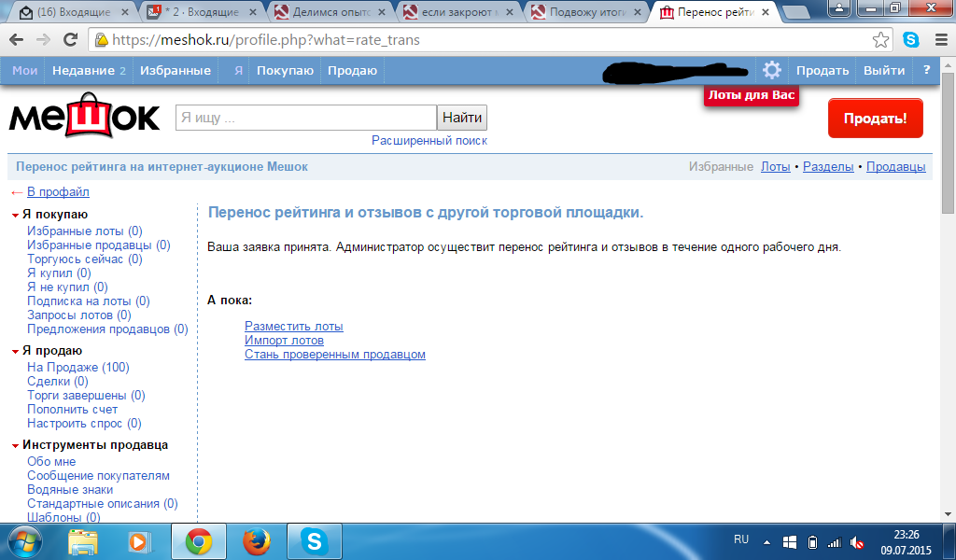This screenshot has width=956, height=560.
Task: Open Windows Start button
Action: (23, 541)
